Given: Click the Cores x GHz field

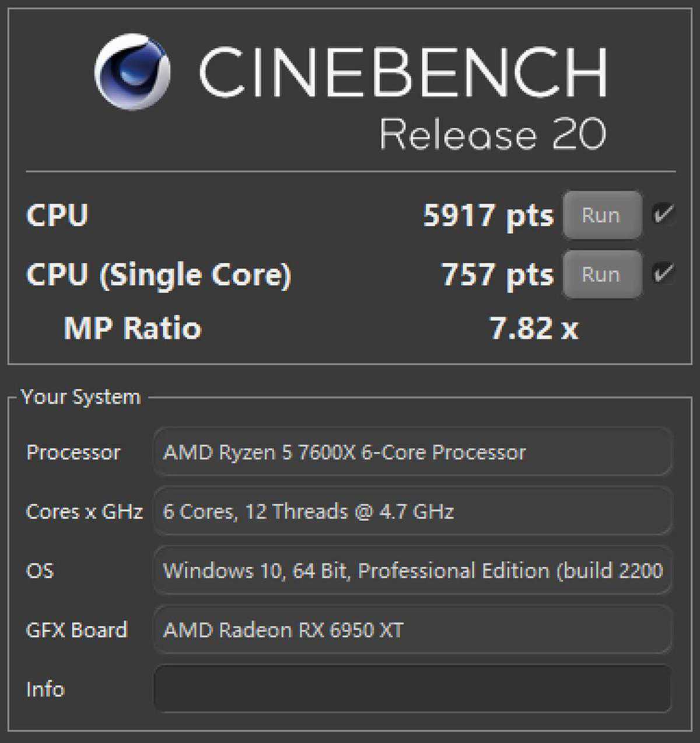Looking at the screenshot, I should click(412, 511).
